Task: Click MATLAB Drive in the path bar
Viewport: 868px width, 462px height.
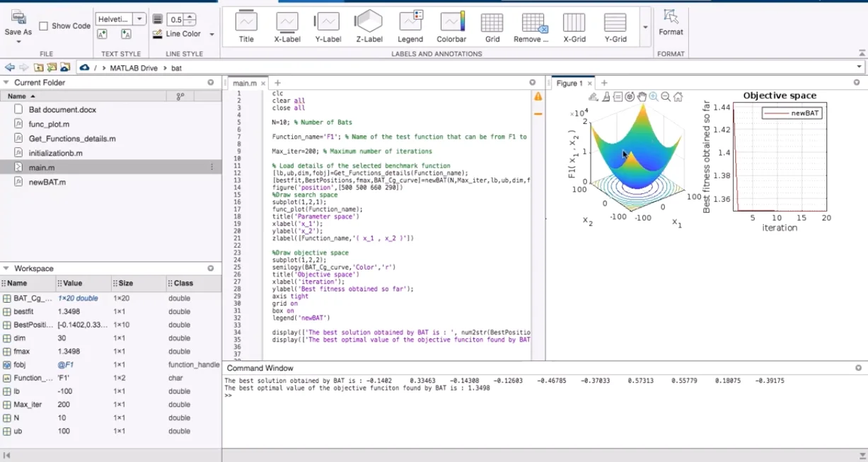Action: coord(134,68)
